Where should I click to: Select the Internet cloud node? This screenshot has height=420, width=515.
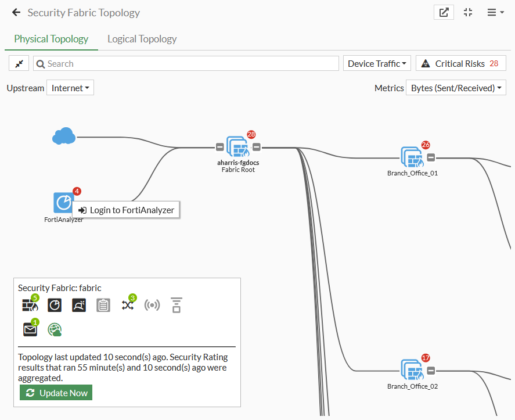(64, 136)
